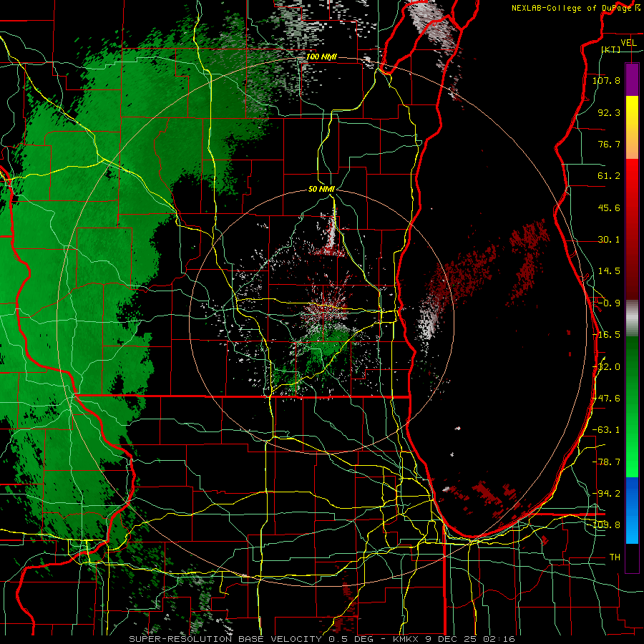Click the -16.5 legend value

pos(606,335)
